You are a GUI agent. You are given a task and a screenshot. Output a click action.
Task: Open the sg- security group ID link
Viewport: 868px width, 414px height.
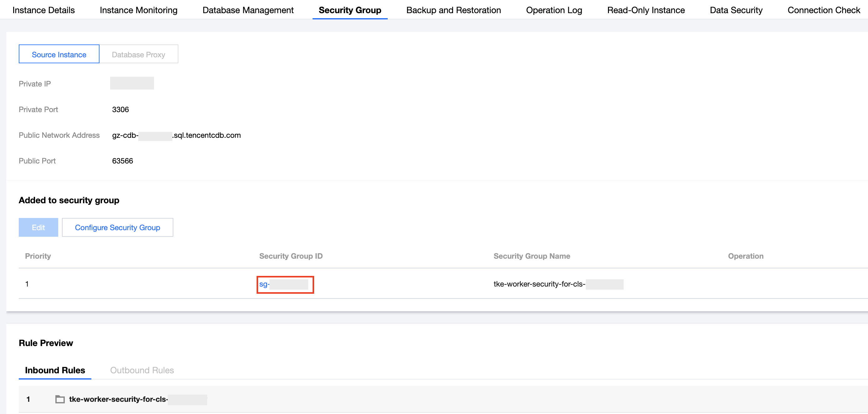[x=264, y=284]
